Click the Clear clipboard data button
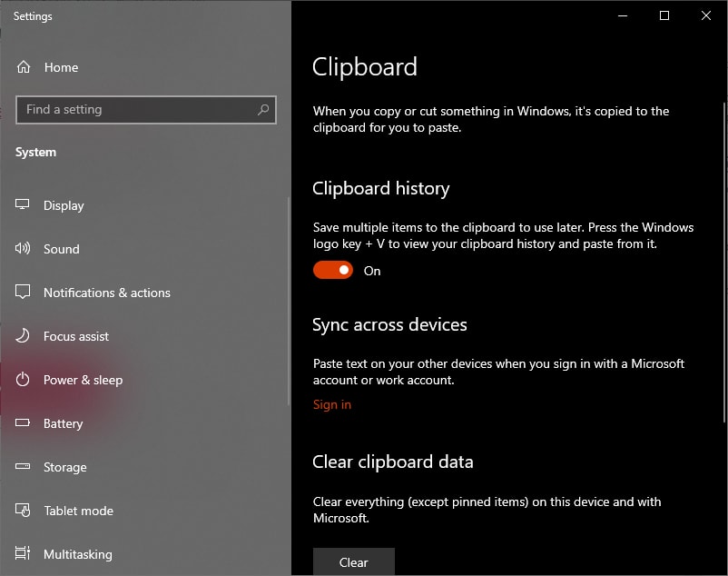The width and height of the screenshot is (728, 576). [x=354, y=562]
